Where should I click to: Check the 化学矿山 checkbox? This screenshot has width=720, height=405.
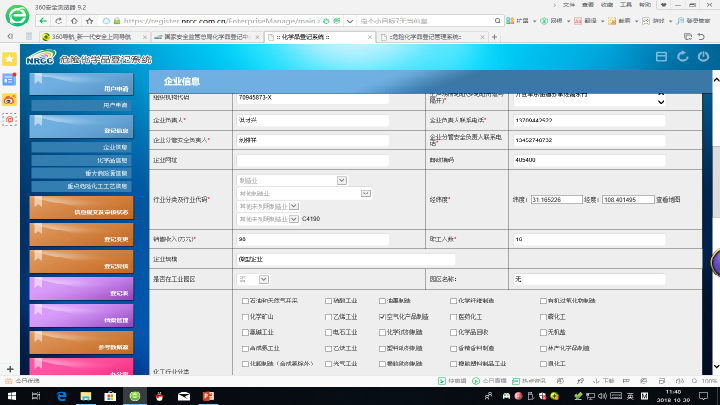click(x=246, y=315)
